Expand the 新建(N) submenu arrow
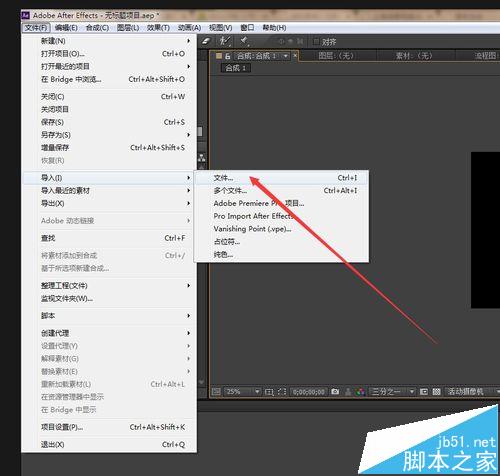500x476 pixels. click(189, 41)
